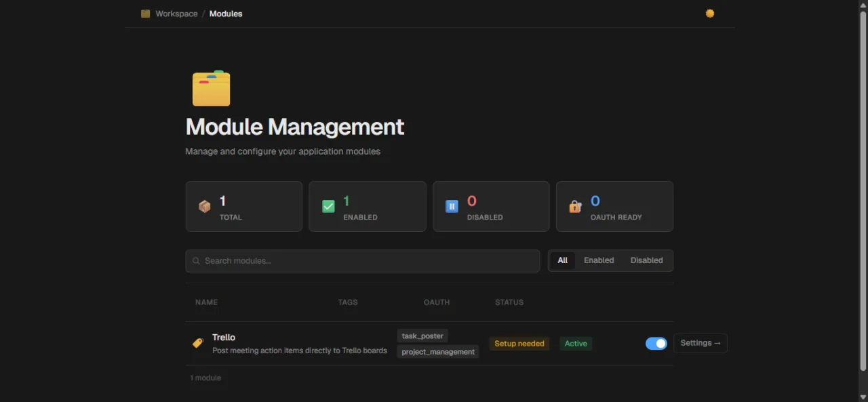
Task: Click the page vertical scrollbar
Action: coord(863,191)
